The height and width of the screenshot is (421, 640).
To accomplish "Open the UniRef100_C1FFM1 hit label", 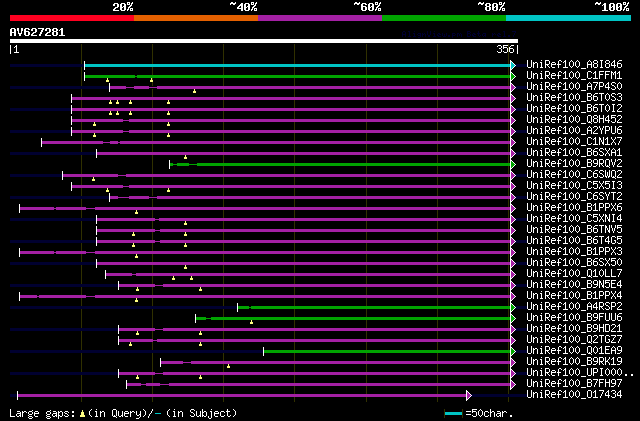I will click(x=574, y=75).
